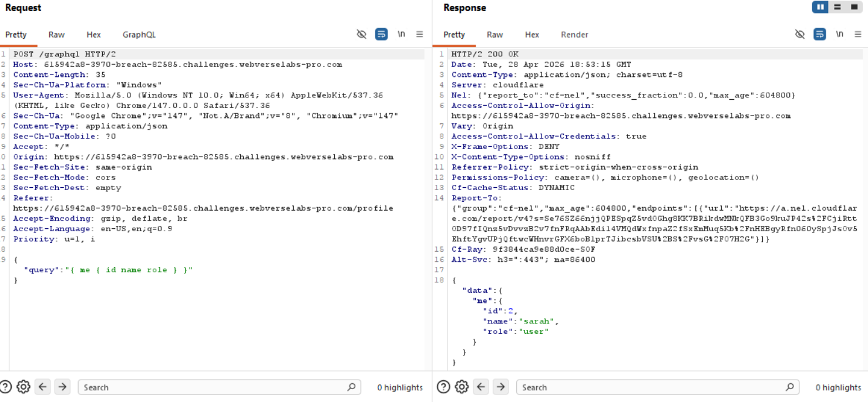The image size is (868, 402).
Task: Click the Referrer-Policy header
Action: click(575, 167)
